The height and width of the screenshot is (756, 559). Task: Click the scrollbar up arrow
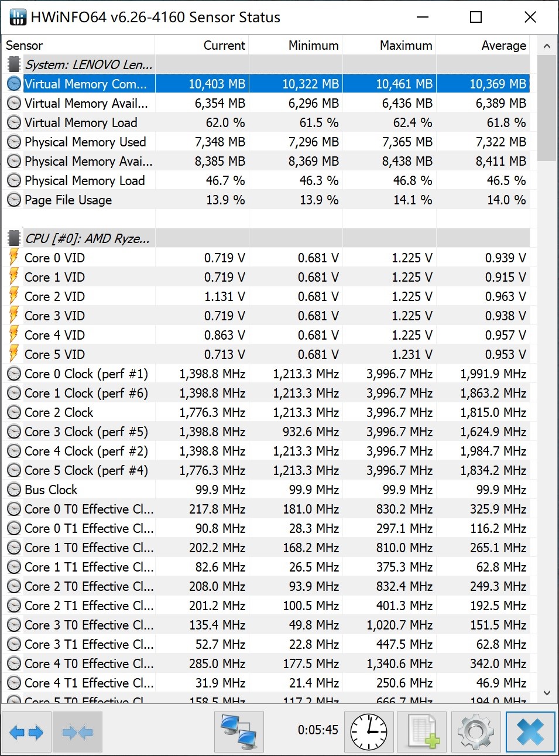click(x=547, y=46)
